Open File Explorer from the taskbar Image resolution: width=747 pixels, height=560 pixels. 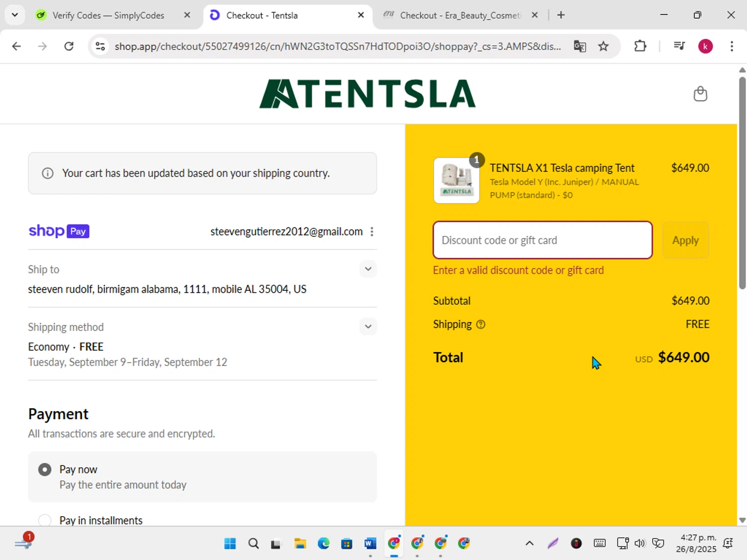tap(300, 543)
